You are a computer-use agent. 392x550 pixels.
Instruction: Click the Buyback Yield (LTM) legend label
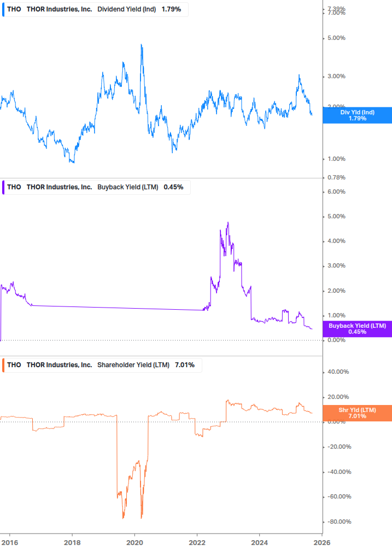pyautogui.click(x=127, y=187)
